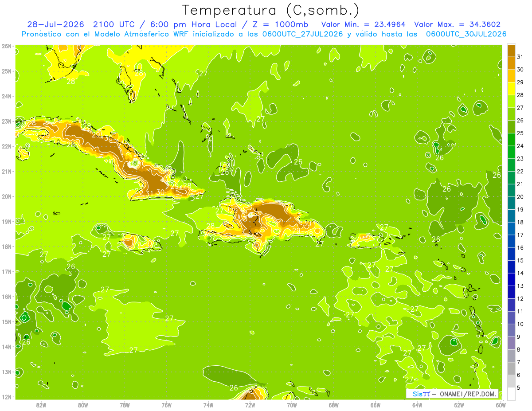Click the 26N latitude label
This screenshot has height=411, width=532.
pyautogui.click(x=6, y=46)
